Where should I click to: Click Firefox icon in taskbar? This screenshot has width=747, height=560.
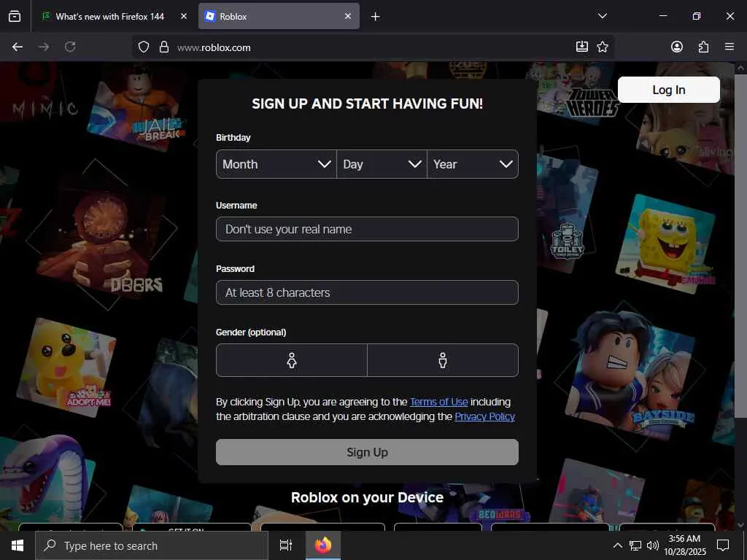pos(322,545)
